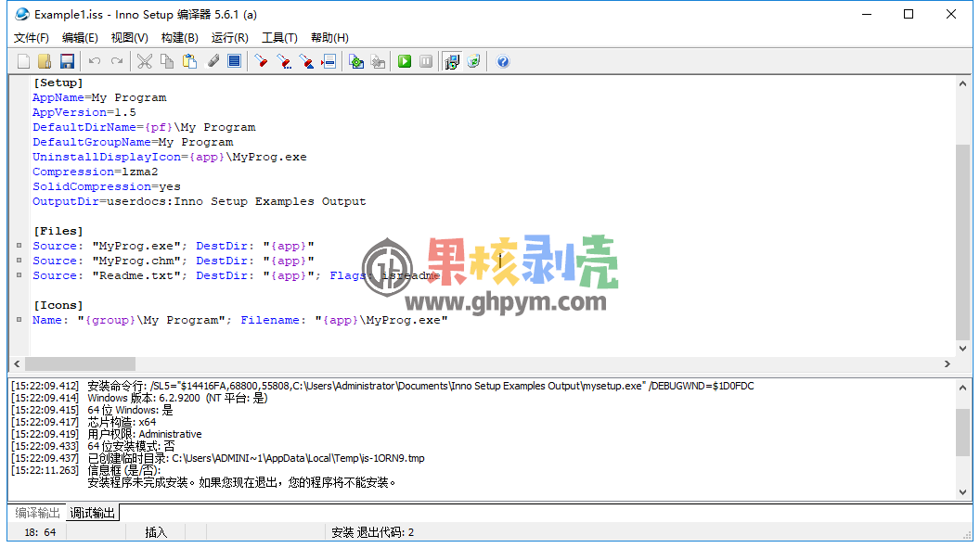The image size is (980, 548).
Task: Click the DefaultGroupName=My Program line
Action: (133, 142)
